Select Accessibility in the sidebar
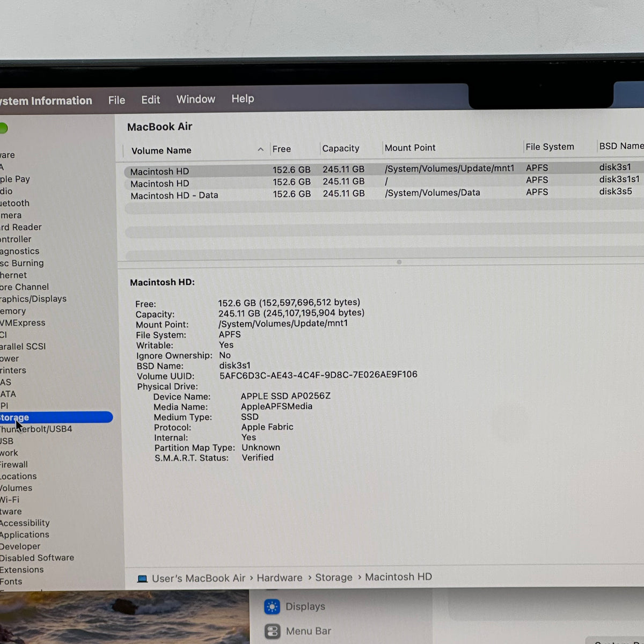Image resolution: width=644 pixels, height=644 pixels. coord(25,523)
